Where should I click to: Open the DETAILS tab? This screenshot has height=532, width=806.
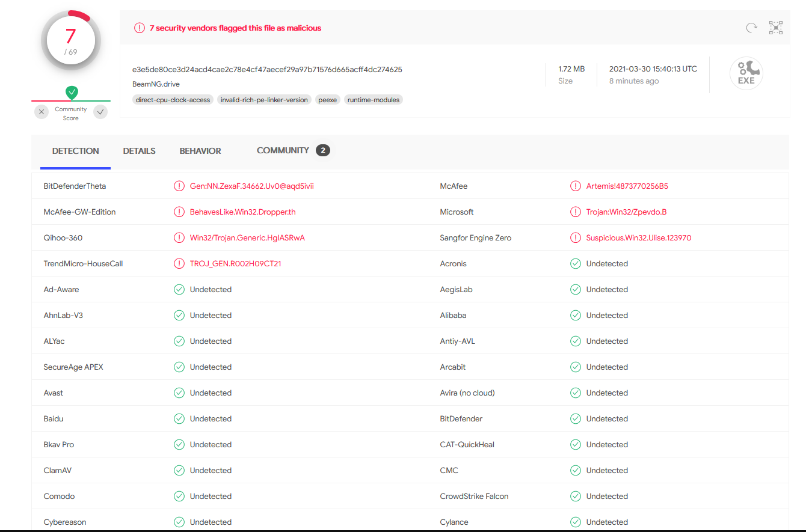tap(140, 151)
